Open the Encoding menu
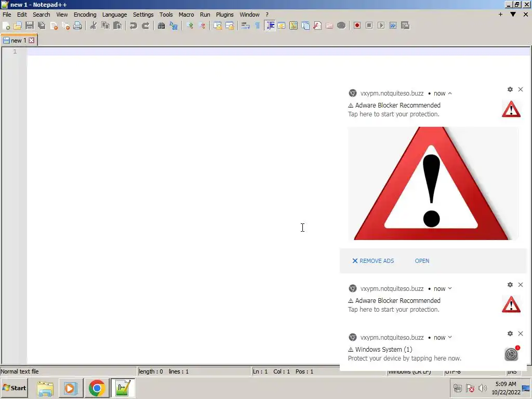532x399 pixels. click(x=85, y=15)
